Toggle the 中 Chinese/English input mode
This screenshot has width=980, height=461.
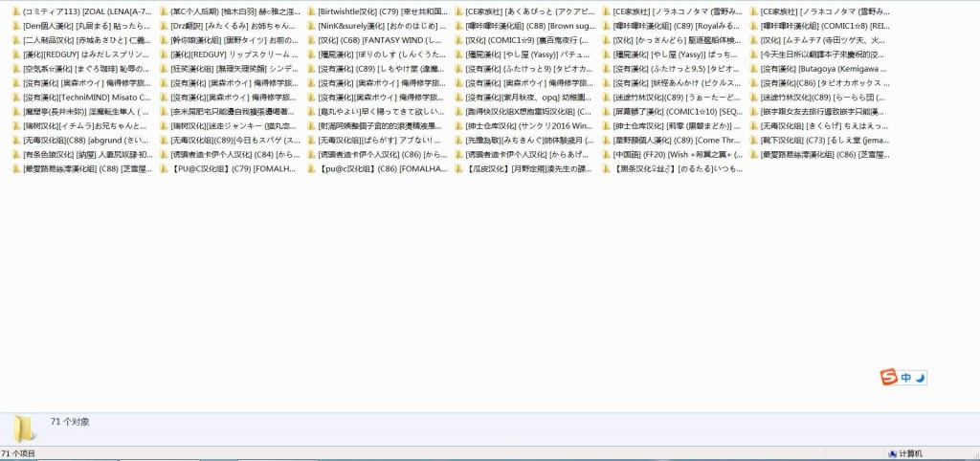point(905,378)
